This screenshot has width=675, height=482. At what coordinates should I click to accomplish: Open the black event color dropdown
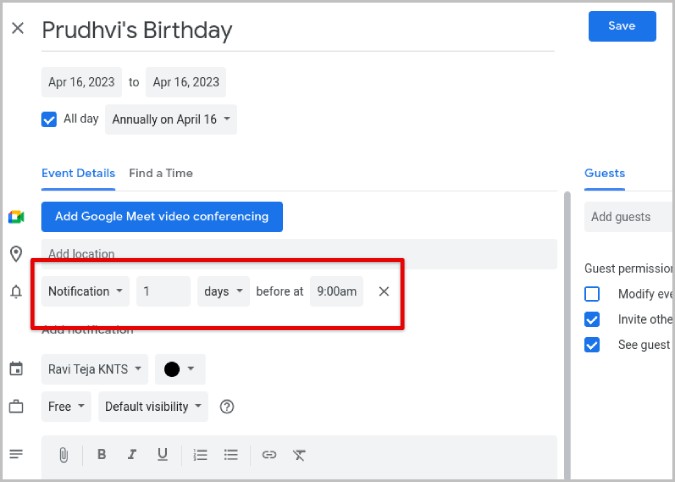(x=180, y=369)
